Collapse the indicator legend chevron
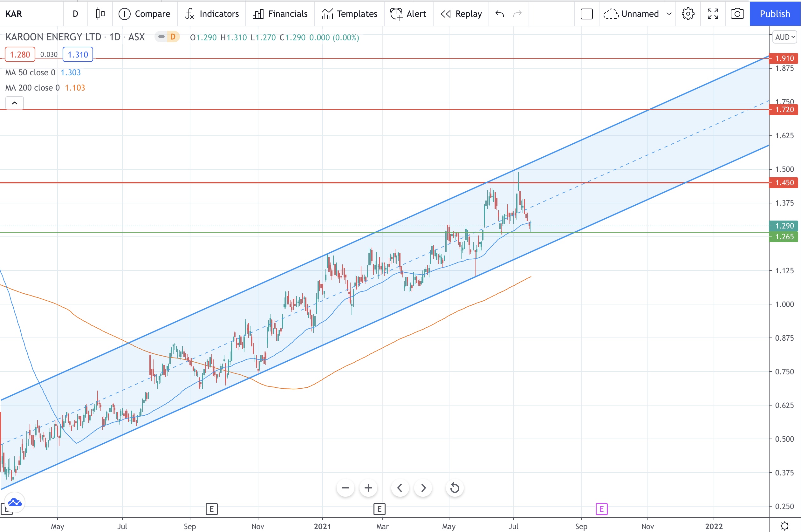This screenshot has height=532, width=801. click(15, 103)
